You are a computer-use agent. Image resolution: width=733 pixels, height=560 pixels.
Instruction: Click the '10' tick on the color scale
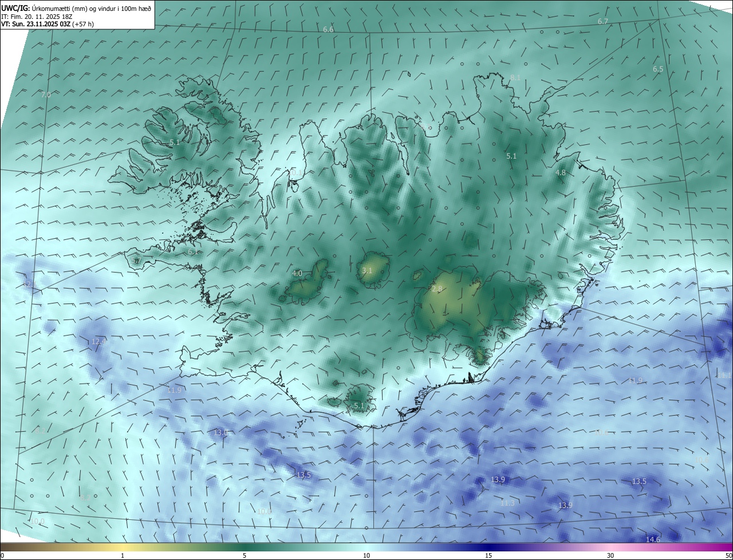click(x=366, y=555)
